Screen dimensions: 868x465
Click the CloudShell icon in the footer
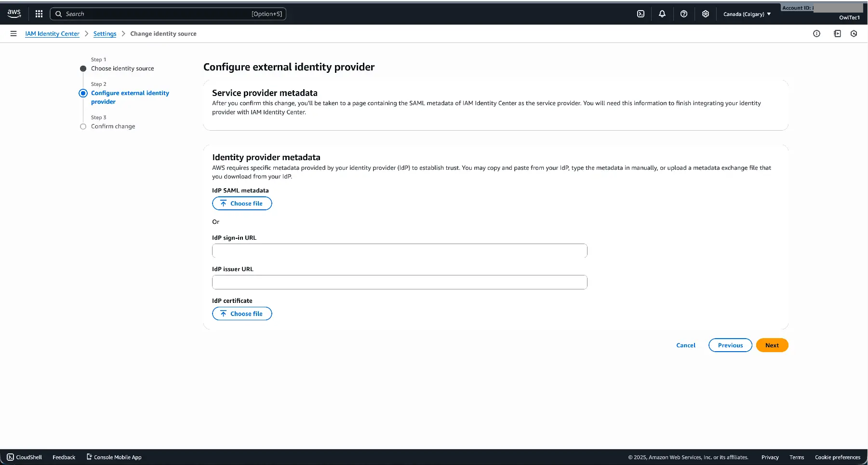point(10,457)
